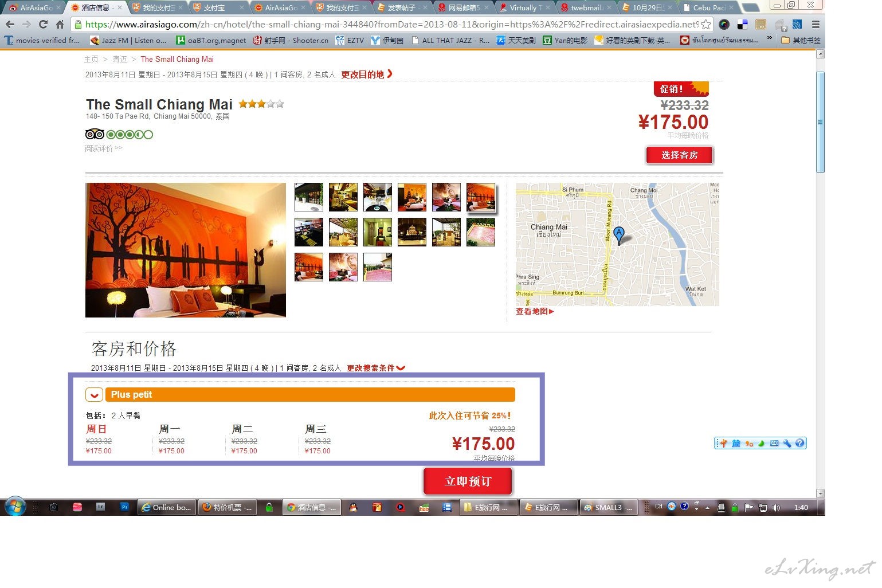Open the Windows Start button
The image size is (882, 588).
tap(15, 507)
